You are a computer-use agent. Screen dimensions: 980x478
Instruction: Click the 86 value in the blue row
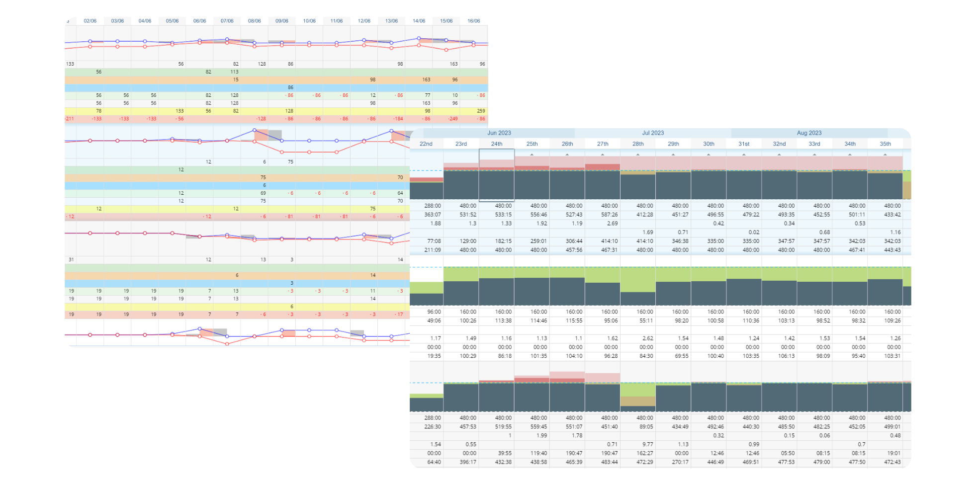pyautogui.click(x=290, y=87)
